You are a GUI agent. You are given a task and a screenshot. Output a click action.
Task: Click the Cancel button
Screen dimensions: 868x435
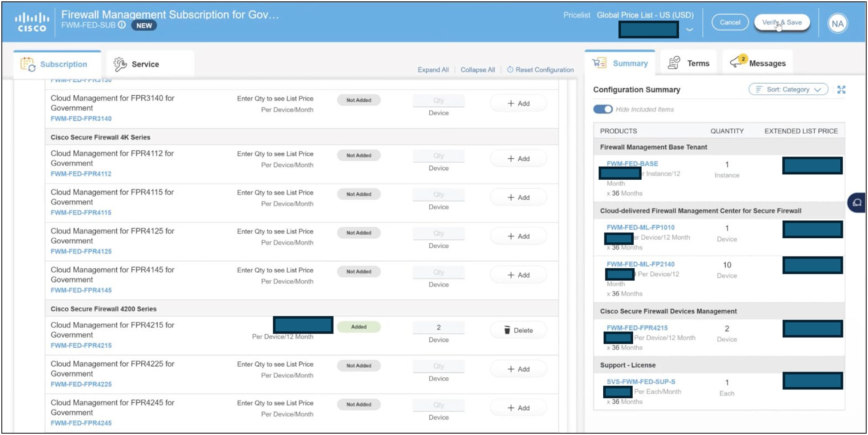point(730,22)
